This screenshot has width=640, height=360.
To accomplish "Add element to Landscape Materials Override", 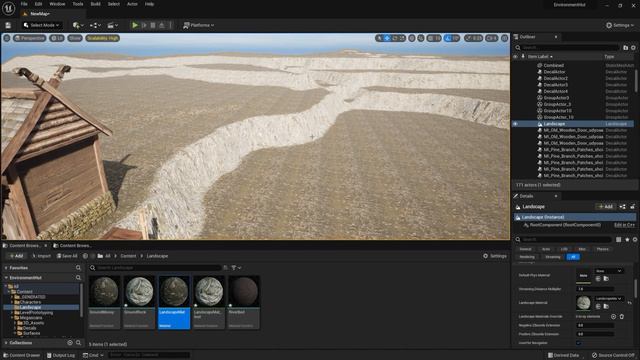I will pyautogui.click(x=613, y=316).
